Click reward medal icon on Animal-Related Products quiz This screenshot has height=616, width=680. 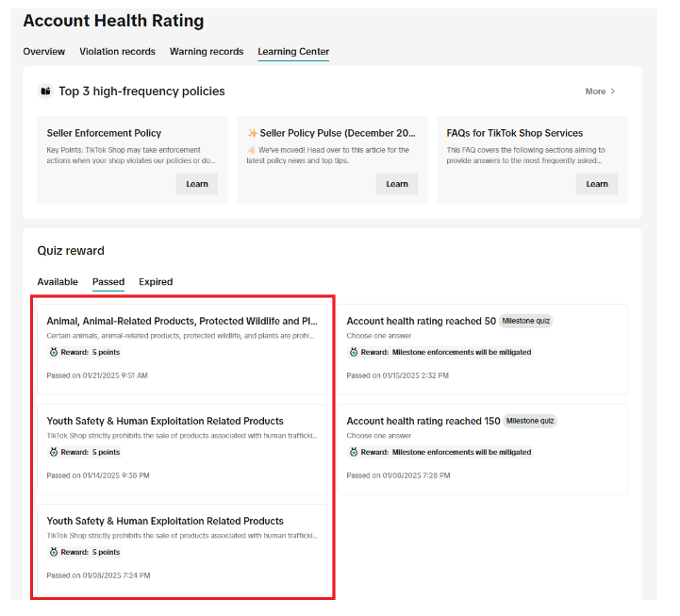click(x=53, y=352)
